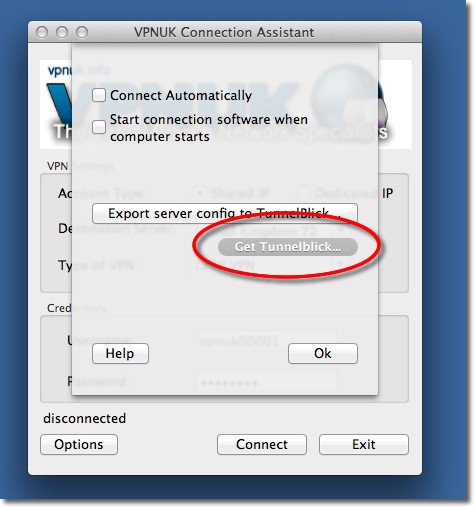474x507 pixels.
Task: Select the Dedicated IP radio button
Action: 303,193
